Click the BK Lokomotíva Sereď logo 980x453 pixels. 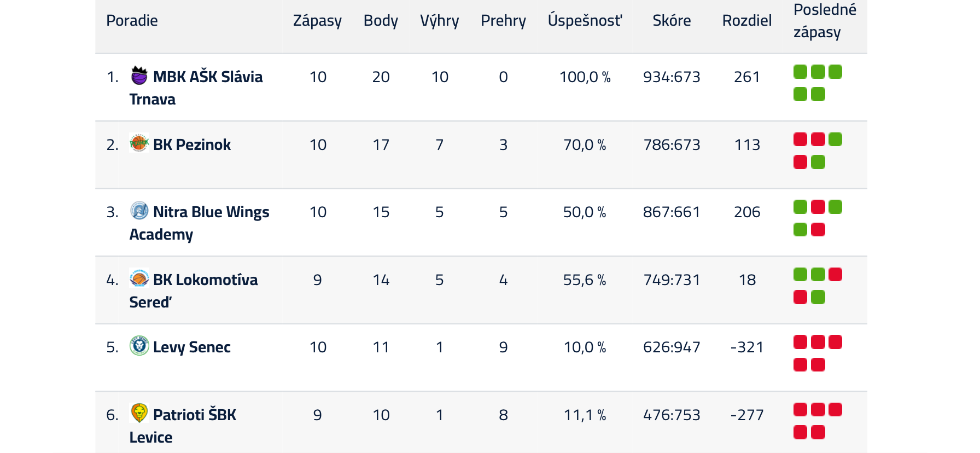point(139,278)
